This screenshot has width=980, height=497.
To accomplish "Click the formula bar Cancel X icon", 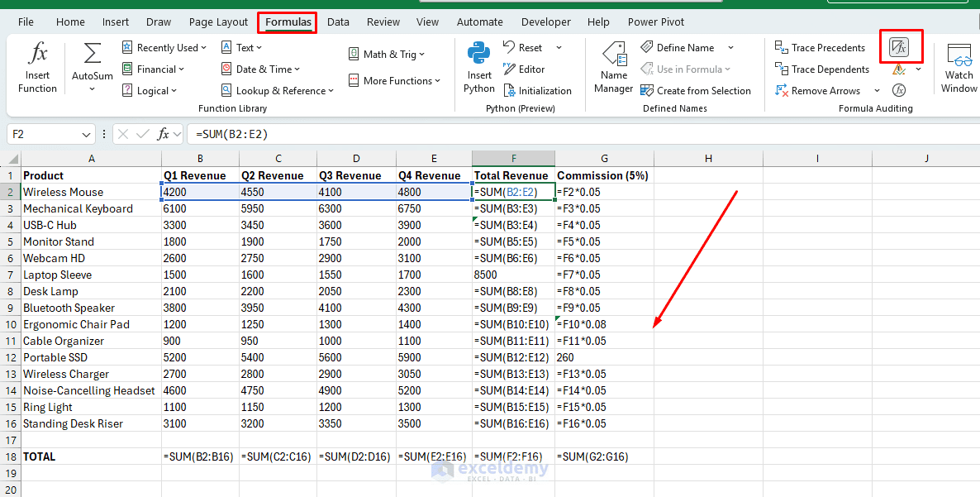I will pyautogui.click(x=123, y=134).
